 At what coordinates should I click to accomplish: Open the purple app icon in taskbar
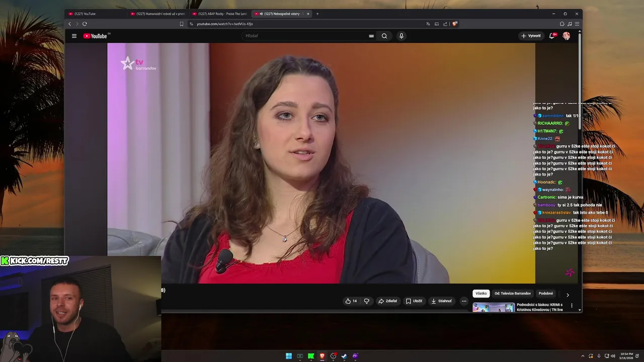point(355,356)
